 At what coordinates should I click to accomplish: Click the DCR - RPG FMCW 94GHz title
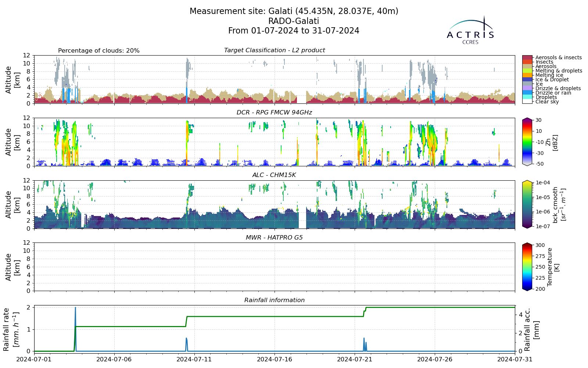pos(275,113)
